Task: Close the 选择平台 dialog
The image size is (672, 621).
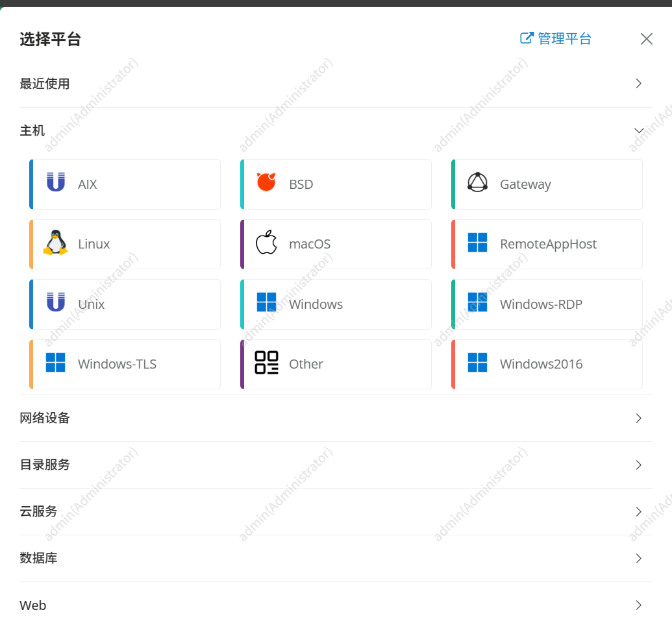Action: pyautogui.click(x=646, y=39)
